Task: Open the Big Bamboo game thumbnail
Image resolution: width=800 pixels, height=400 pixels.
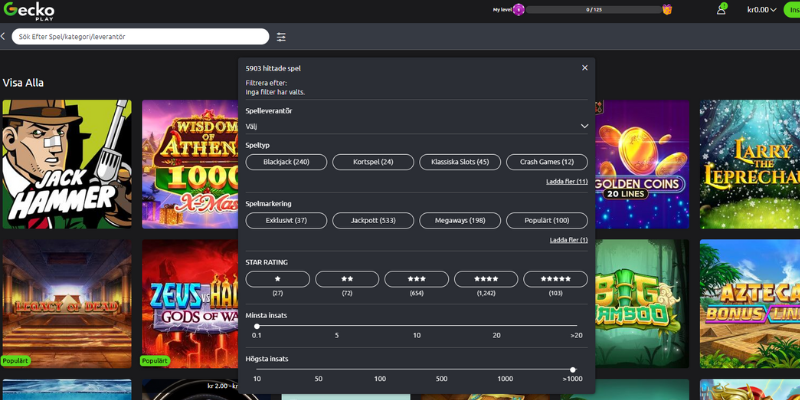Action: pyautogui.click(x=642, y=304)
